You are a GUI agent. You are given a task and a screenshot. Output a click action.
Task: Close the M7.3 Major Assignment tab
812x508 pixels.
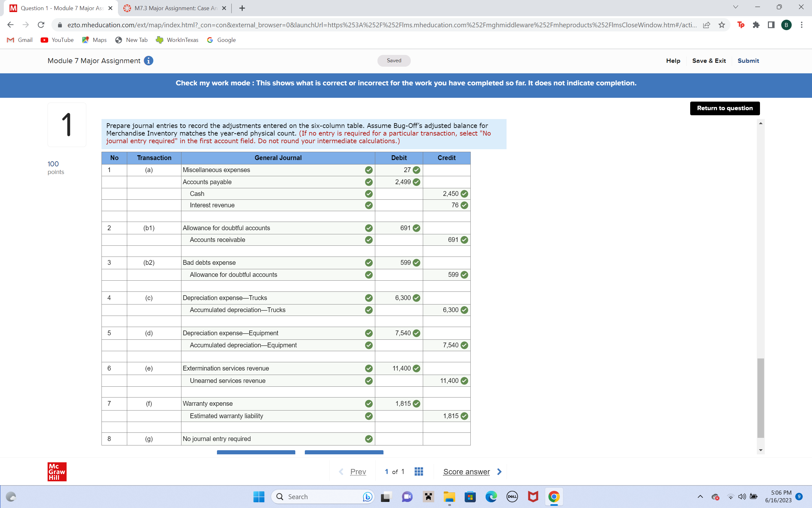coord(224,8)
